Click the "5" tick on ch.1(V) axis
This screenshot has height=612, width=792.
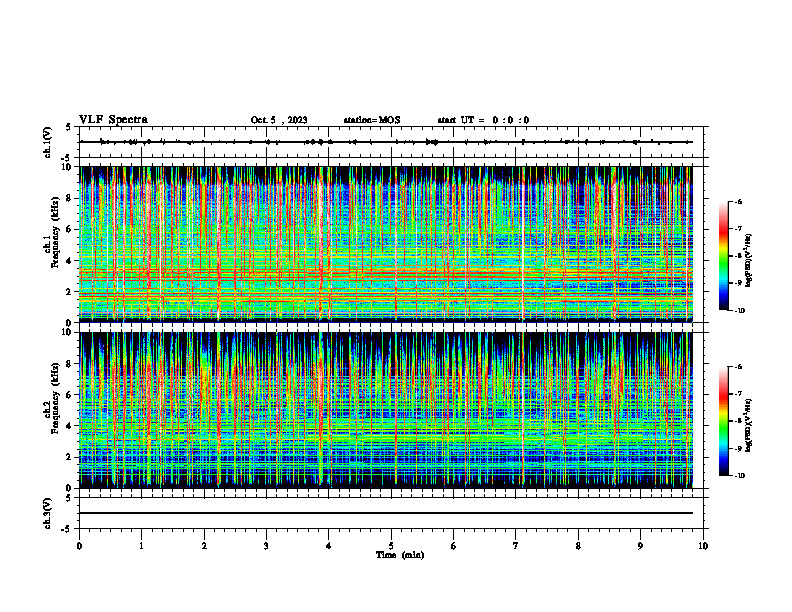point(69,127)
